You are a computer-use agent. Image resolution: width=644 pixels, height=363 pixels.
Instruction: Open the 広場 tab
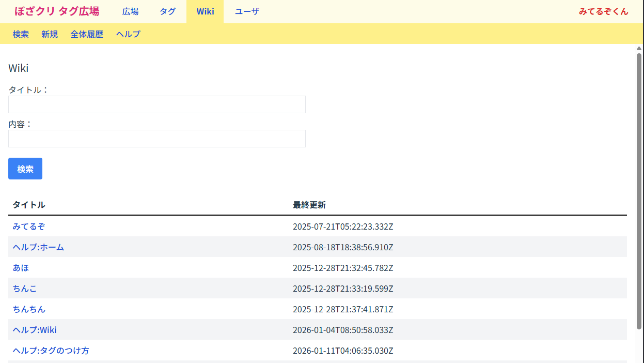tap(130, 11)
